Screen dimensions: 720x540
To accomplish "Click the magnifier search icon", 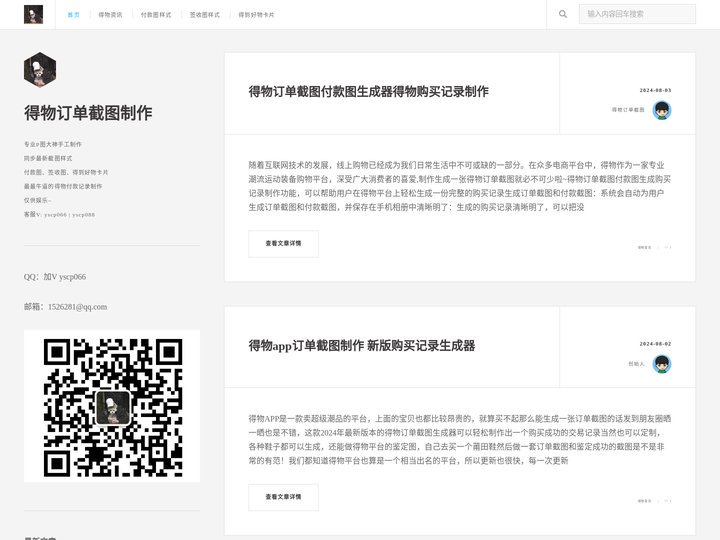I will click(562, 14).
